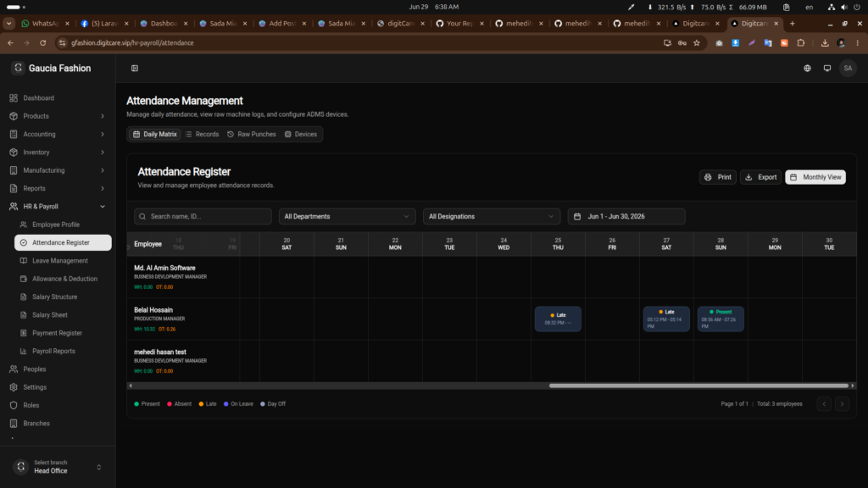Open the All Designations dropdown
This screenshot has width=868, height=488.
coord(492,216)
